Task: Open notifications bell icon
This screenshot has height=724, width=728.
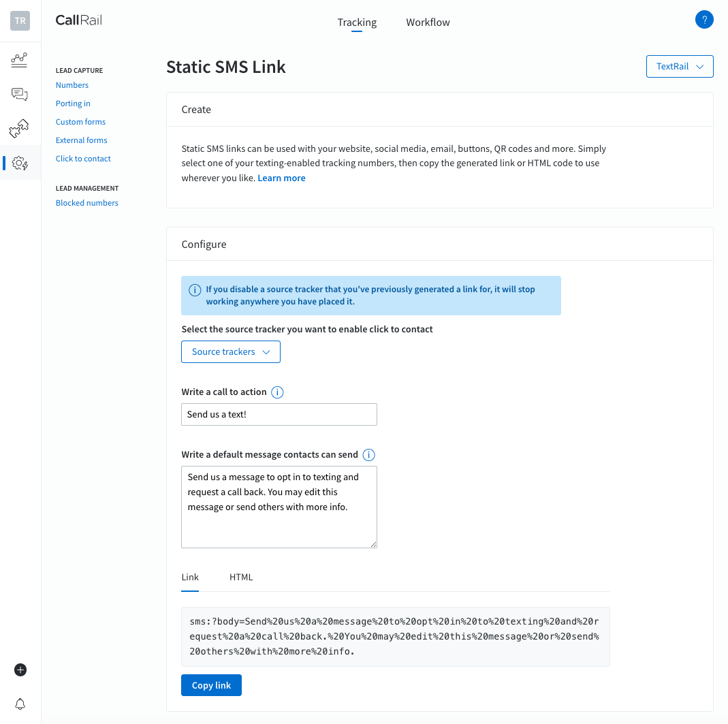Action: [x=20, y=704]
